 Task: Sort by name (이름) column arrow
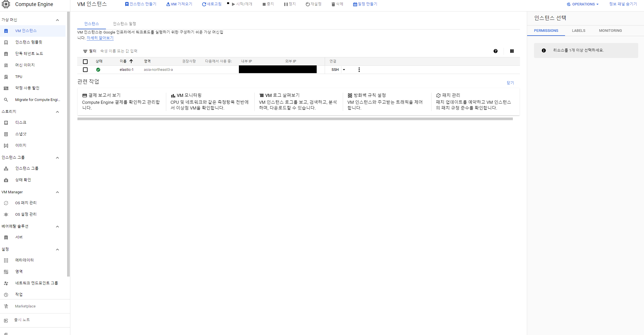131,61
